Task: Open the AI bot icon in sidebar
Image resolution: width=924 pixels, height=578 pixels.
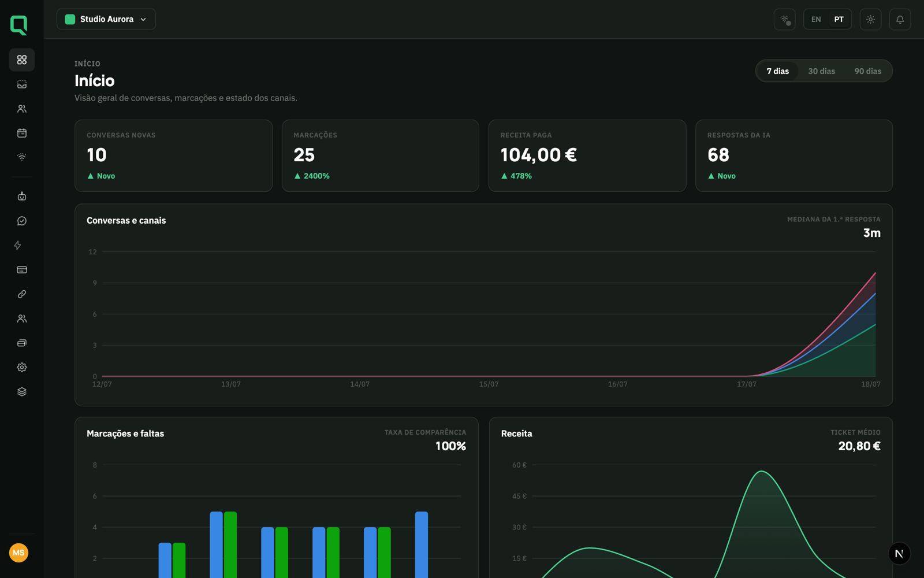Action: (x=22, y=197)
